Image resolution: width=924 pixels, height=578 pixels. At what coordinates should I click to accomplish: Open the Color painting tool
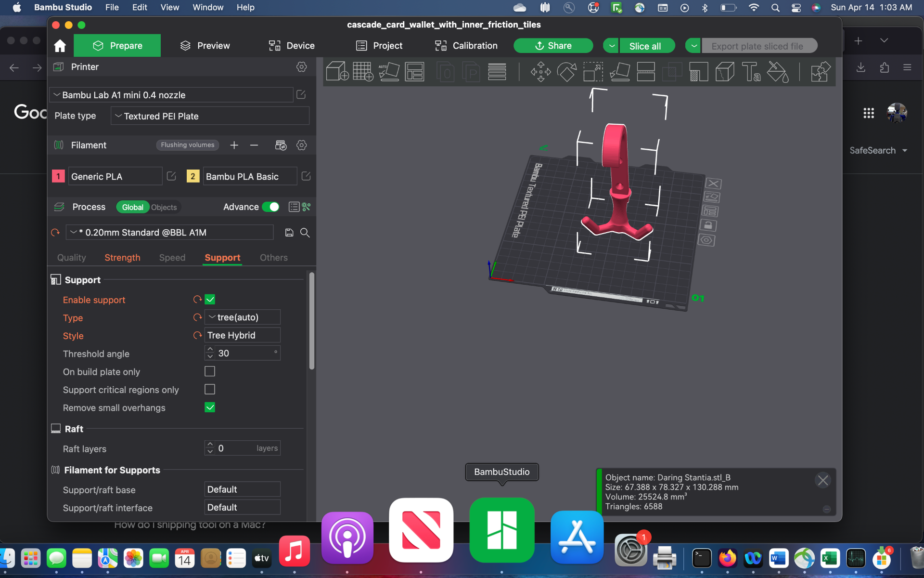[777, 72]
